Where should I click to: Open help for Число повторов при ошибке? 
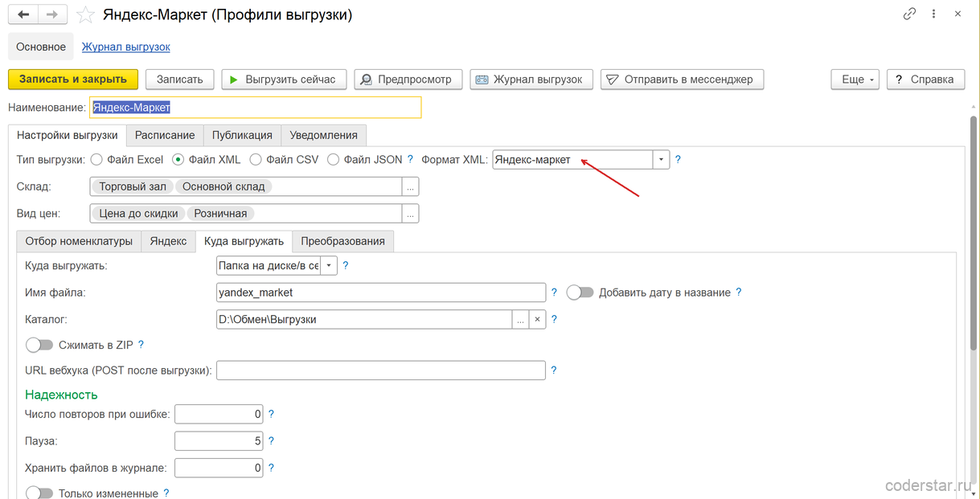271,414
